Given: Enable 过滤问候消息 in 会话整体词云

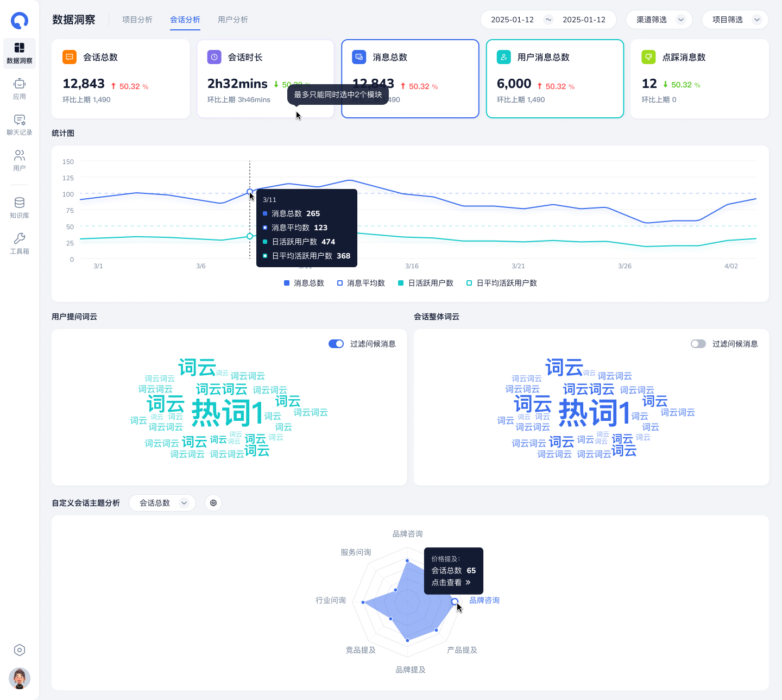Looking at the screenshot, I should coord(698,344).
